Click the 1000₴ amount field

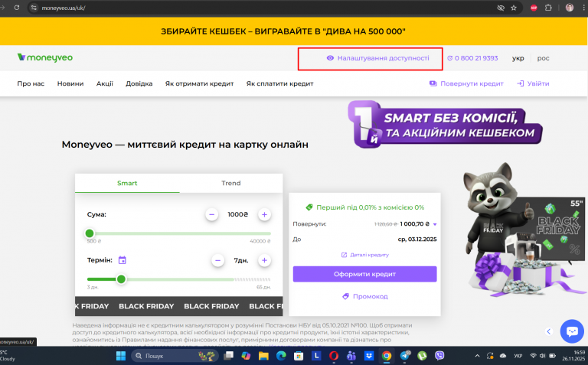238,214
